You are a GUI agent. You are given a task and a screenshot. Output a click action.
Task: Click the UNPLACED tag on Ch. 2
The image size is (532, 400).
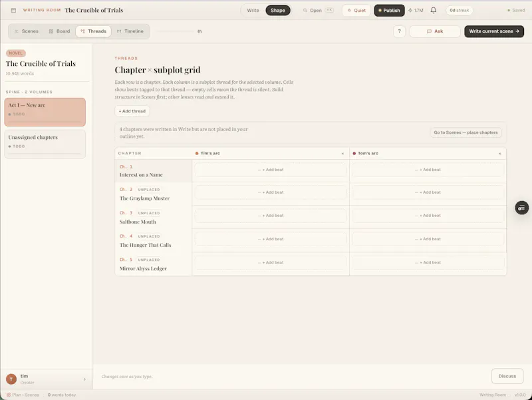click(x=148, y=190)
